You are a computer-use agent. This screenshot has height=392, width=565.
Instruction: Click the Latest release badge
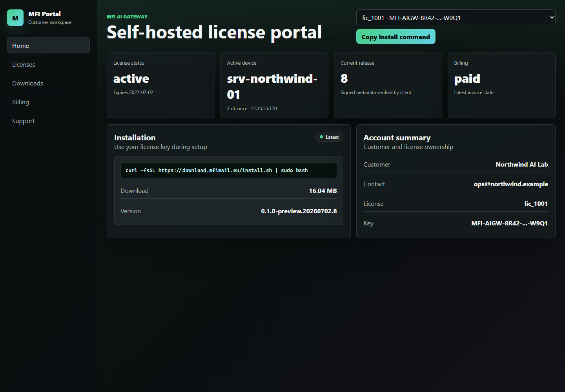(329, 137)
